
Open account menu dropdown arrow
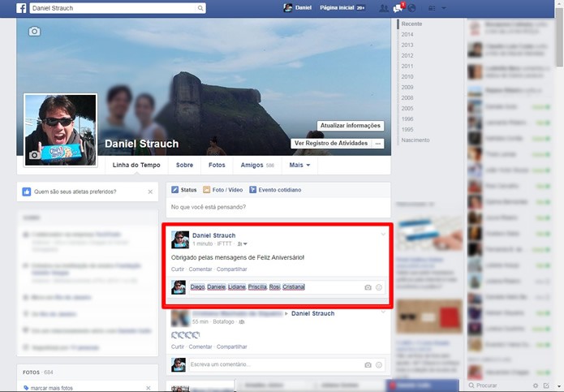click(x=444, y=8)
